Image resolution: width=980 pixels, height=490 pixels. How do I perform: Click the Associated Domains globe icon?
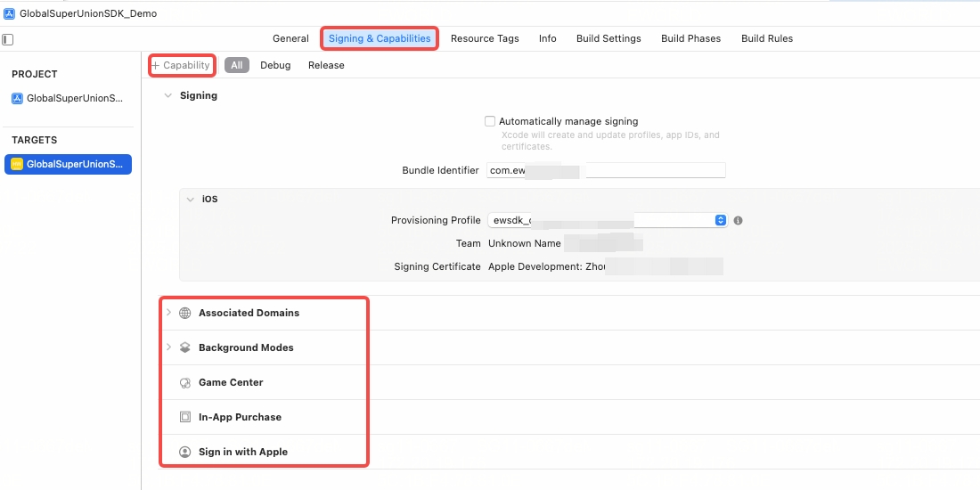pos(185,313)
